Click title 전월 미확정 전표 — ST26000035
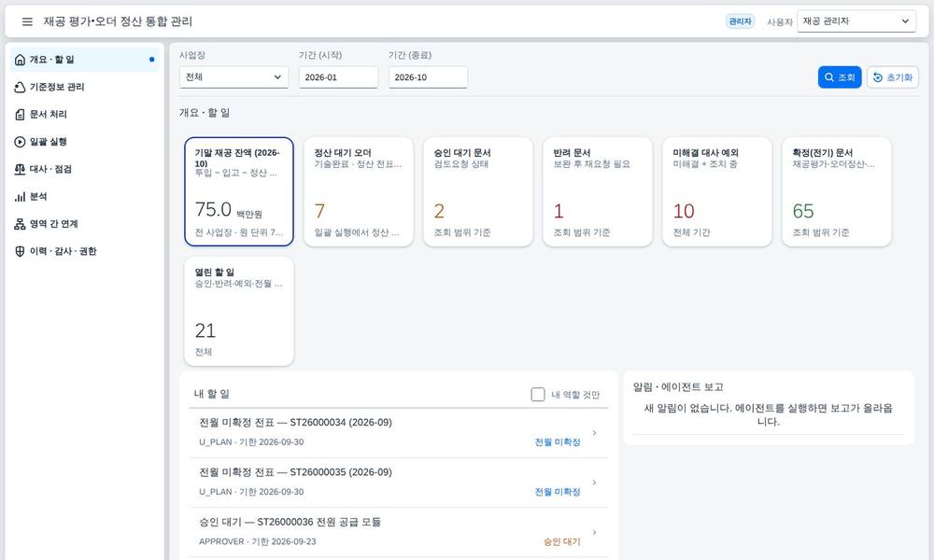Screen dimensions: 934x560 point(295,472)
